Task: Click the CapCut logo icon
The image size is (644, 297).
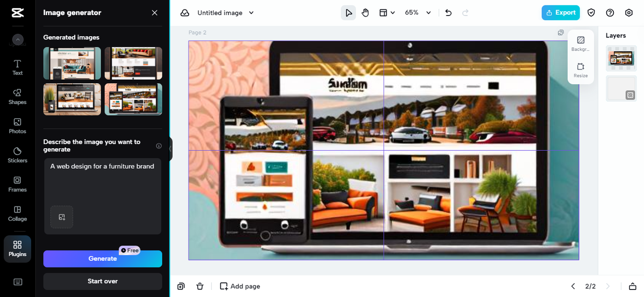Action: pyautogui.click(x=17, y=13)
